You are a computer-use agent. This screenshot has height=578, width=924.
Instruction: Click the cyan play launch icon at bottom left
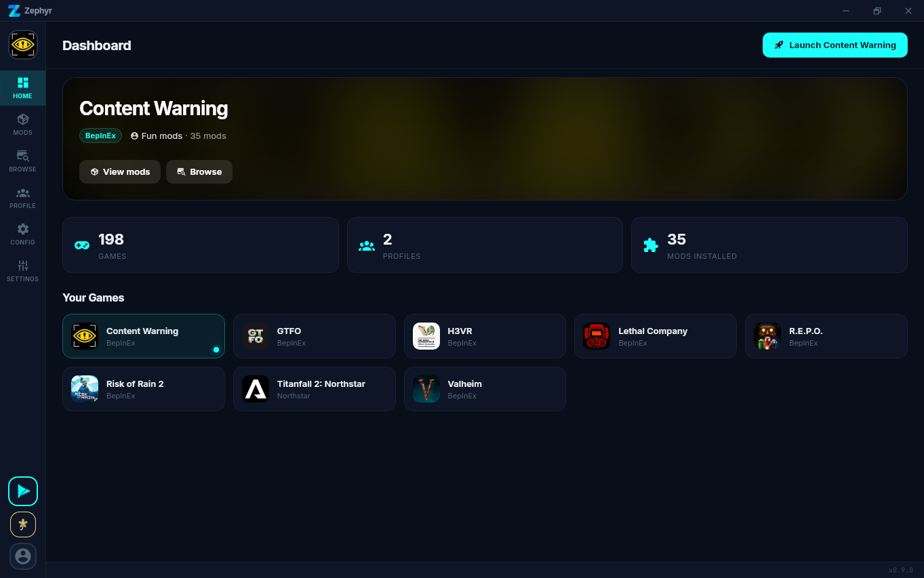tap(22, 491)
